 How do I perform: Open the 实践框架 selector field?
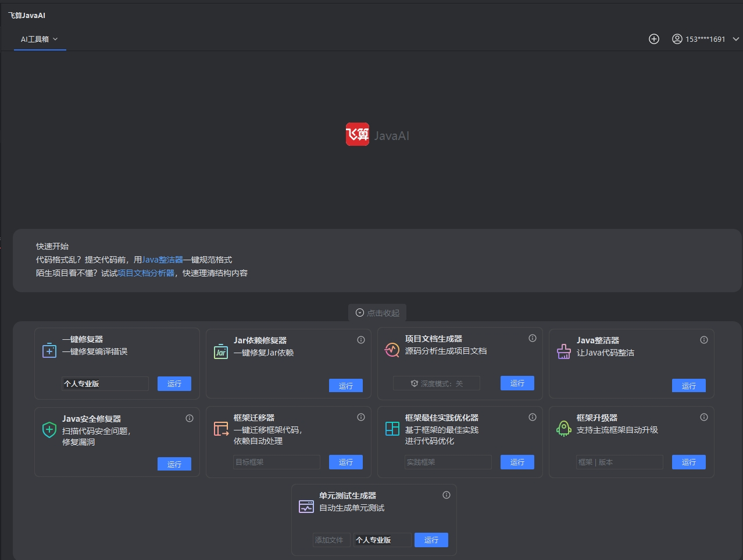[x=448, y=462]
